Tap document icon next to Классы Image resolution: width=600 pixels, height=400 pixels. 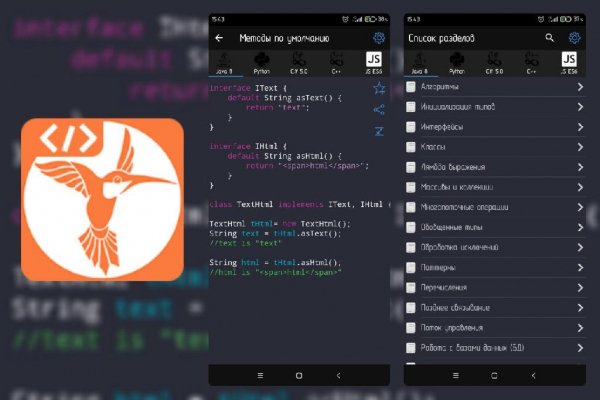point(411,147)
